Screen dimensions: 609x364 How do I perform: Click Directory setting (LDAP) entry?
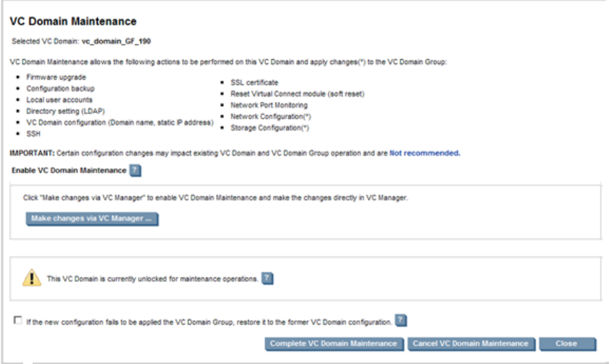click(x=65, y=111)
